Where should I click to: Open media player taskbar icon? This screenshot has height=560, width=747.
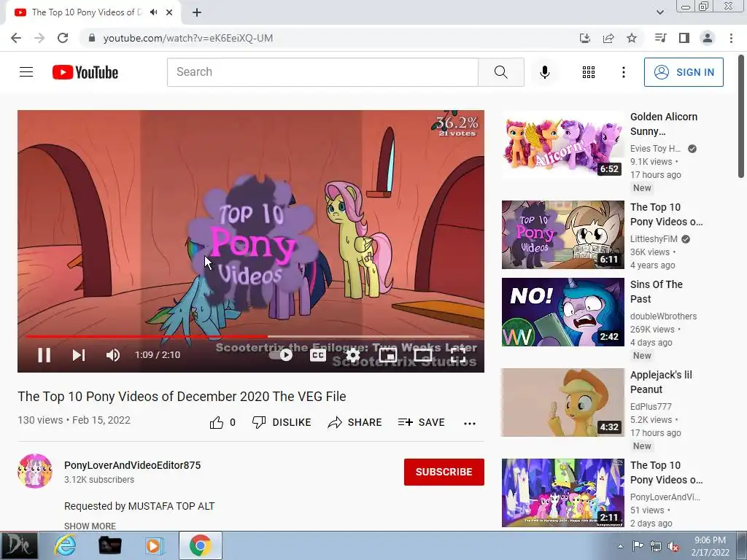point(153,545)
